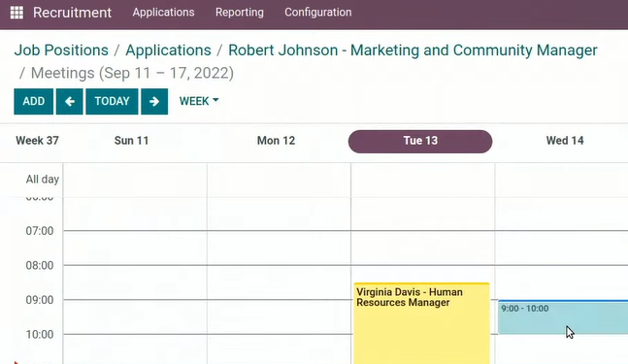The image size is (628, 364).
Task: Open the Applications menu
Action: 163,12
